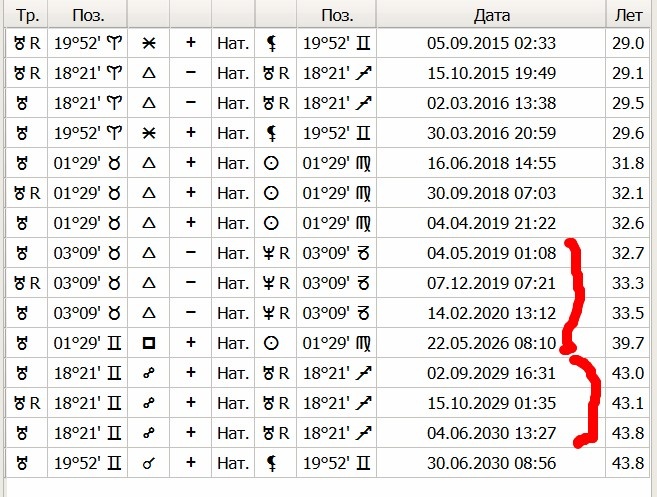Click transit position 01°29' Taurus in 04.04.2019 row
The height and width of the screenshot is (497, 657).
coord(87,223)
